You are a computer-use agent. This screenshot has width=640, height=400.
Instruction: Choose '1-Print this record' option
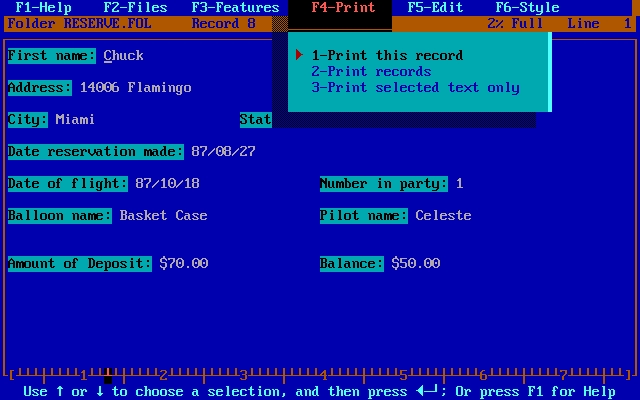pos(387,56)
